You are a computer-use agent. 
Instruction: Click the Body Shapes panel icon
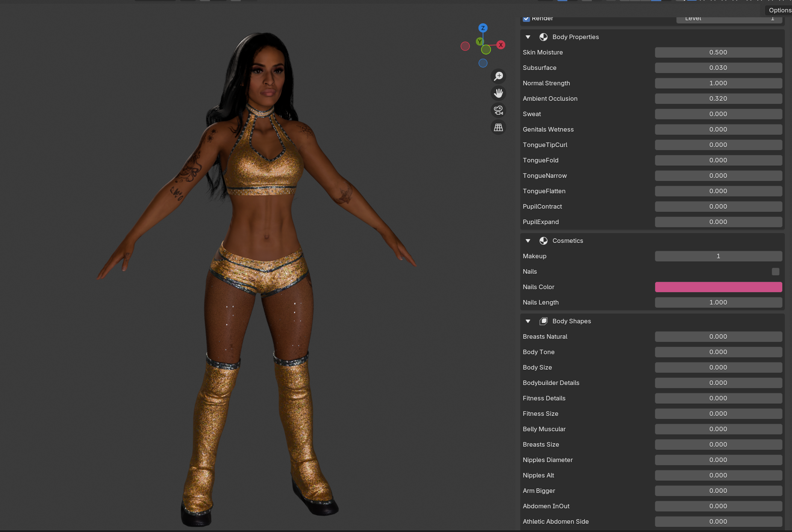tap(544, 321)
